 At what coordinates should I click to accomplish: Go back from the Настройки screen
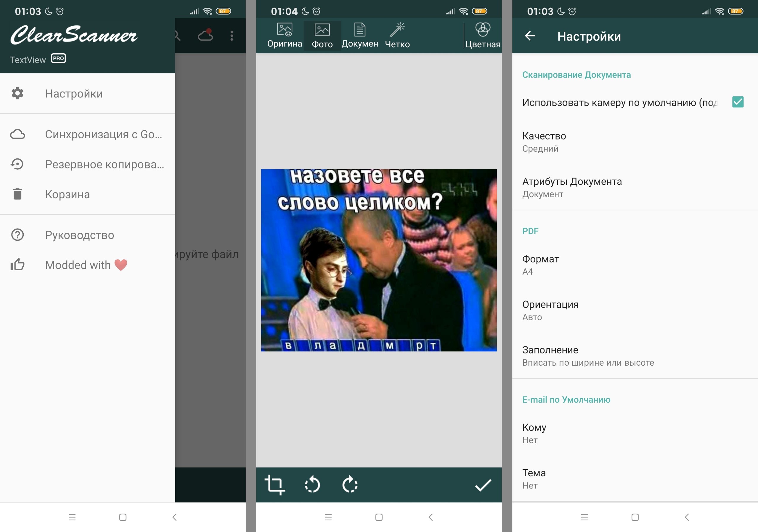530,36
